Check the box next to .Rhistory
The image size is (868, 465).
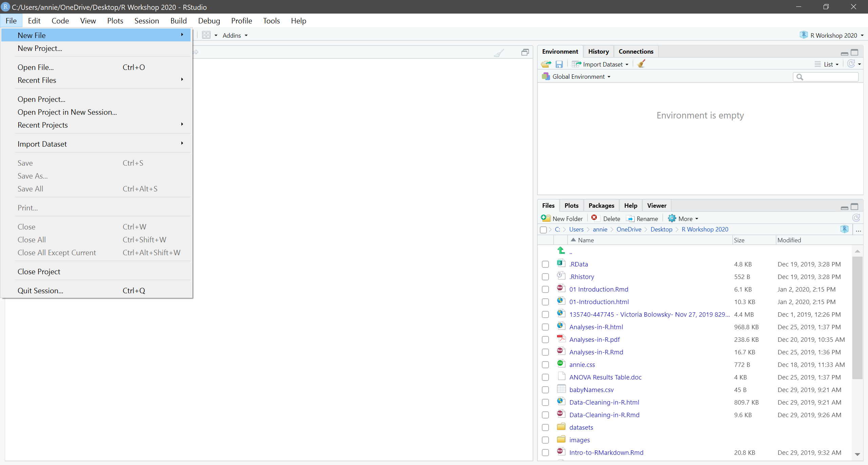coord(545,277)
